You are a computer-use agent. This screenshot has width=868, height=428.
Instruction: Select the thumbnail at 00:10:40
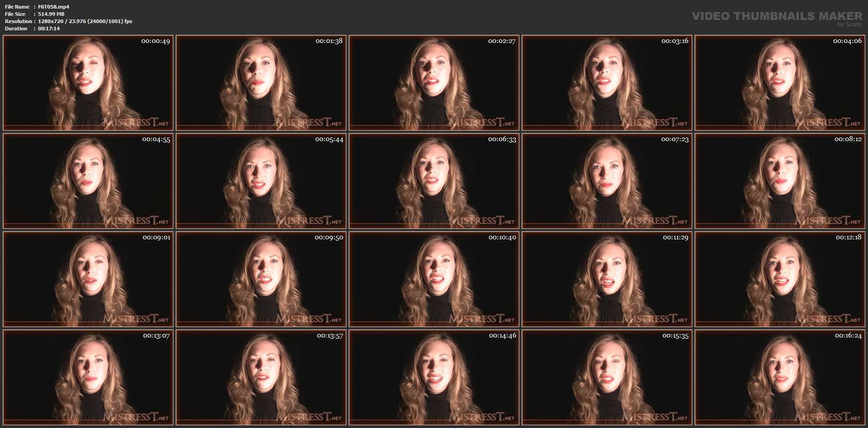(x=434, y=279)
